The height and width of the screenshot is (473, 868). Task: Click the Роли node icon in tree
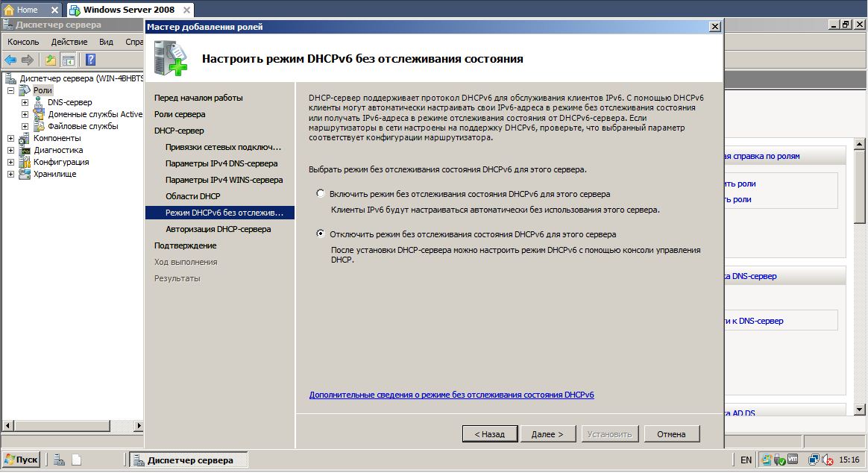(x=25, y=90)
